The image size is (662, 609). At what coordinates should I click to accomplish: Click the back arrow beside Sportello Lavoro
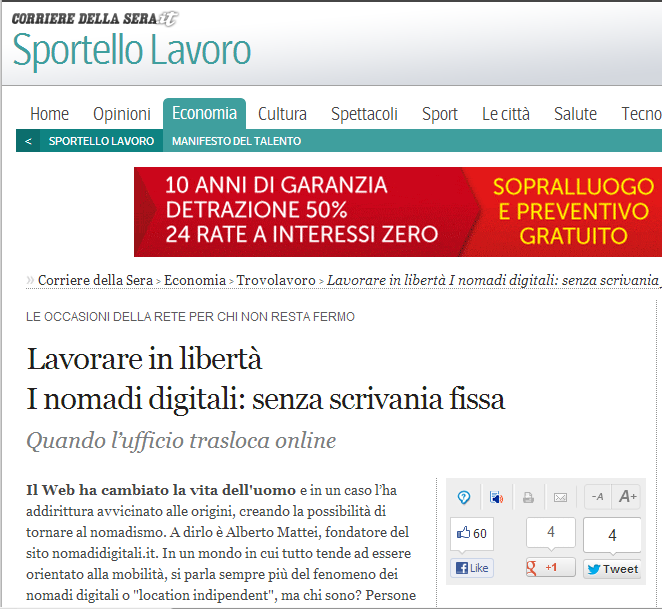coord(28,141)
